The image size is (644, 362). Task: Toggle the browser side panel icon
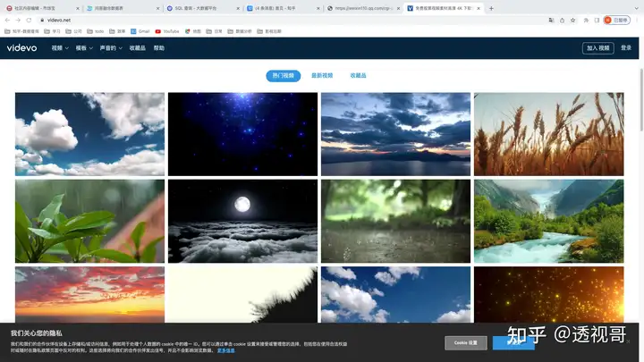coord(597,20)
